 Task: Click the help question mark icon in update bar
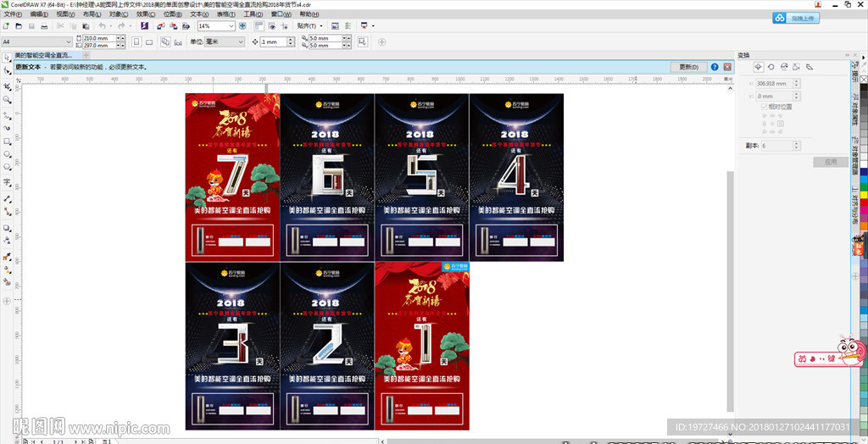coord(715,67)
